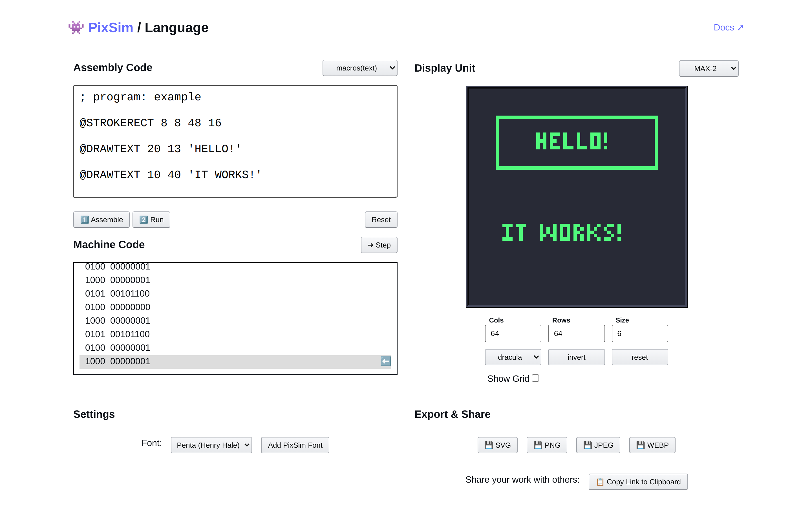Click the left arrow icon on highlighted machine code row
The image size is (812, 517).
(x=385, y=361)
